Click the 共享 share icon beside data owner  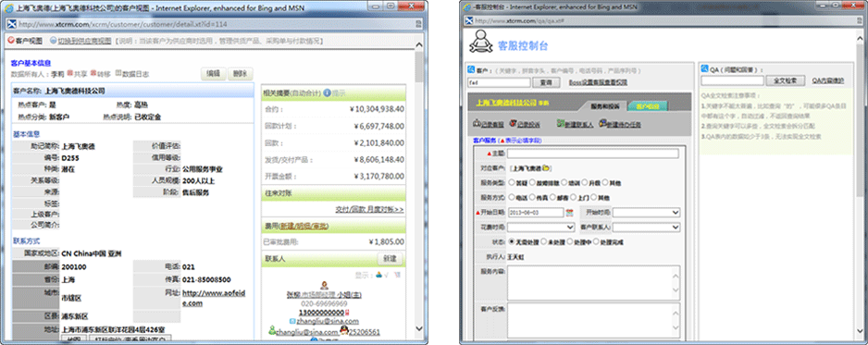click(70, 72)
